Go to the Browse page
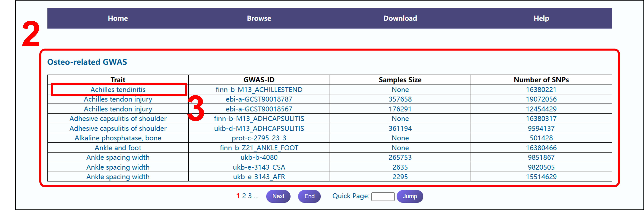This screenshot has height=210, width=644. [x=259, y=18]
